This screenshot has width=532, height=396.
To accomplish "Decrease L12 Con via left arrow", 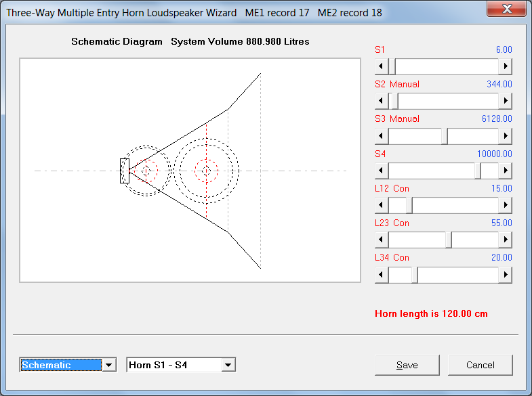I will point(382,205).
